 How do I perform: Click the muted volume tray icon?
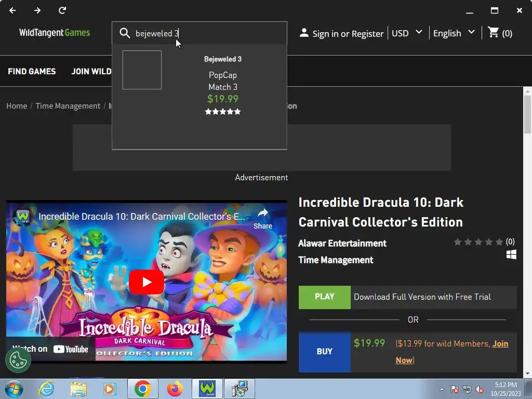(x=480, y=390)
